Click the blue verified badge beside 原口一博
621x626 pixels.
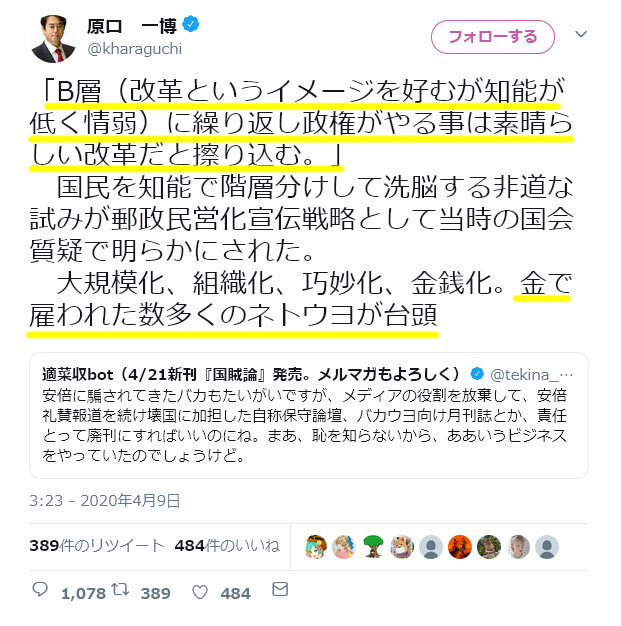click(x=191, y=24)
